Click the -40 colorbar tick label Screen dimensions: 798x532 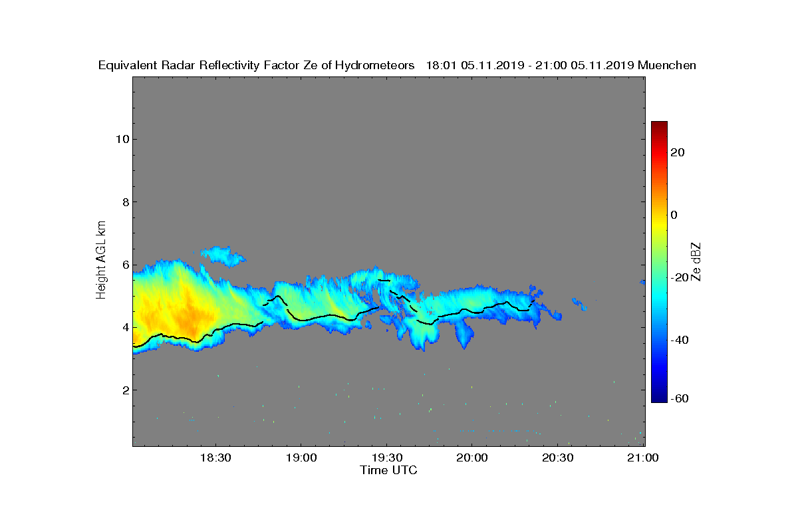[x=680, y=340]
